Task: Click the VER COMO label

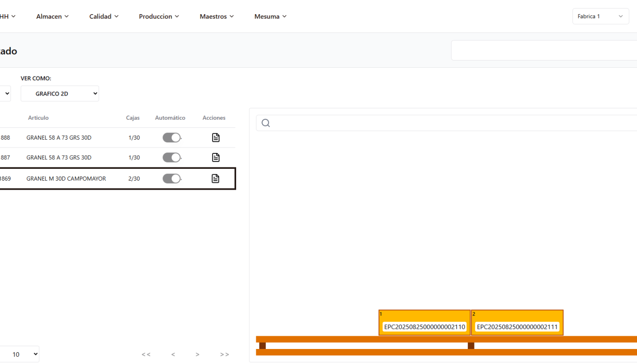Action: 36,79
